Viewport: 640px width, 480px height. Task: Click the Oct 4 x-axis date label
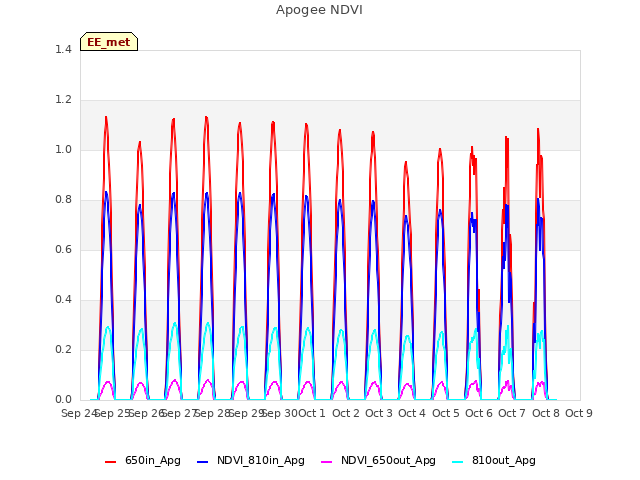(412, 413)
